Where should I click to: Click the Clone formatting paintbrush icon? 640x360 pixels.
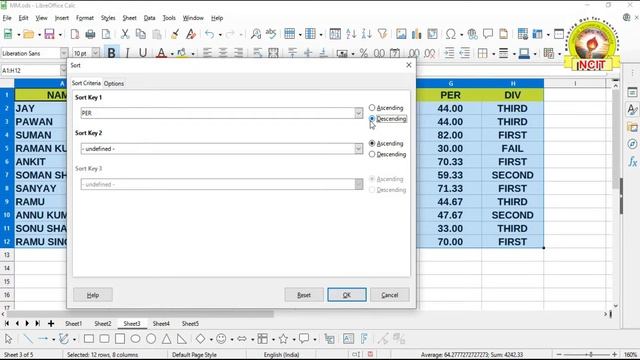coord(175,34)
